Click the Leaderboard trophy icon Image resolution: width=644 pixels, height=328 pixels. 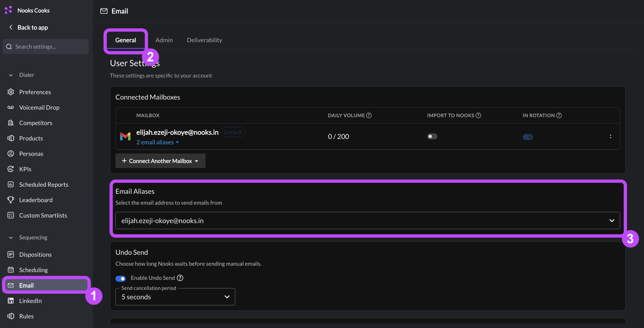tap(10, 200)
